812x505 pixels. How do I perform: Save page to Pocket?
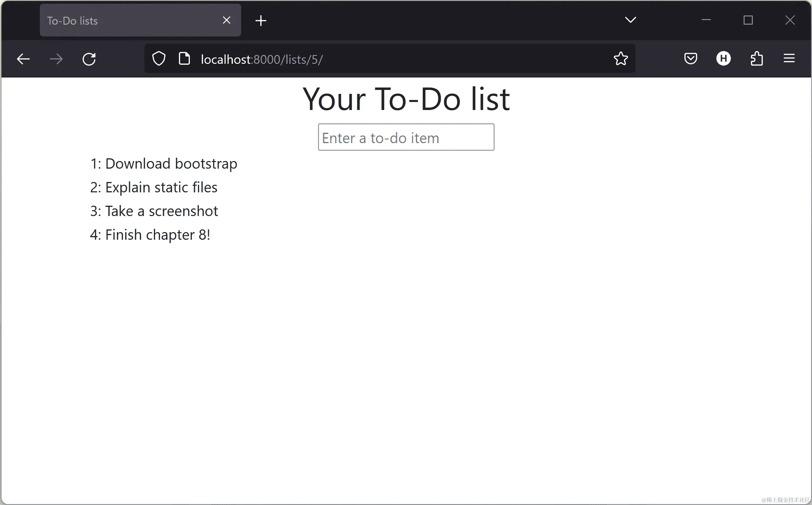(x=690, y=59)
